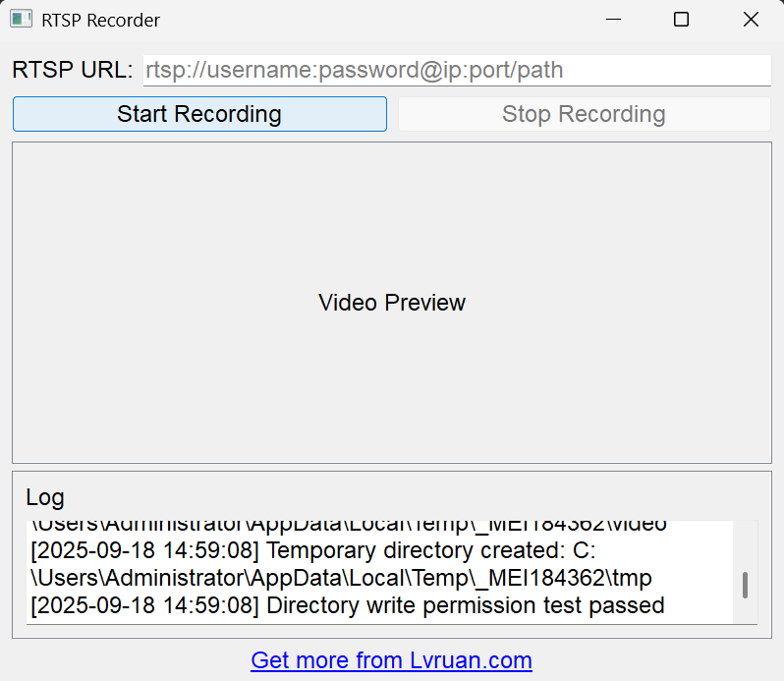Click empty title bar space right of window title
The height and width of the screenshot is (681, 784).
(x=373, y=20)
